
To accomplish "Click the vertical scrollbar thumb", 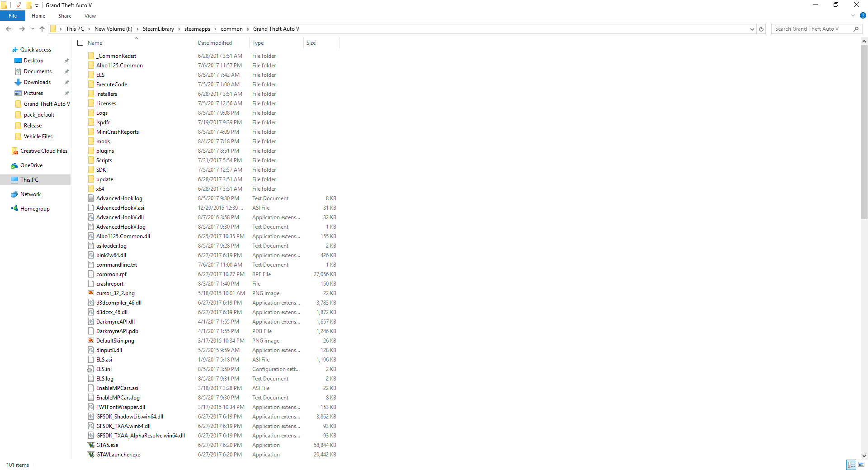I will coord(864,132).
